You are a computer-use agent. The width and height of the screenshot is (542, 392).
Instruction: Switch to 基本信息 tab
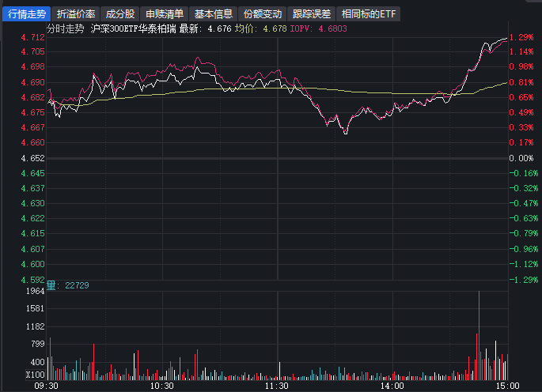click(214, 14)
